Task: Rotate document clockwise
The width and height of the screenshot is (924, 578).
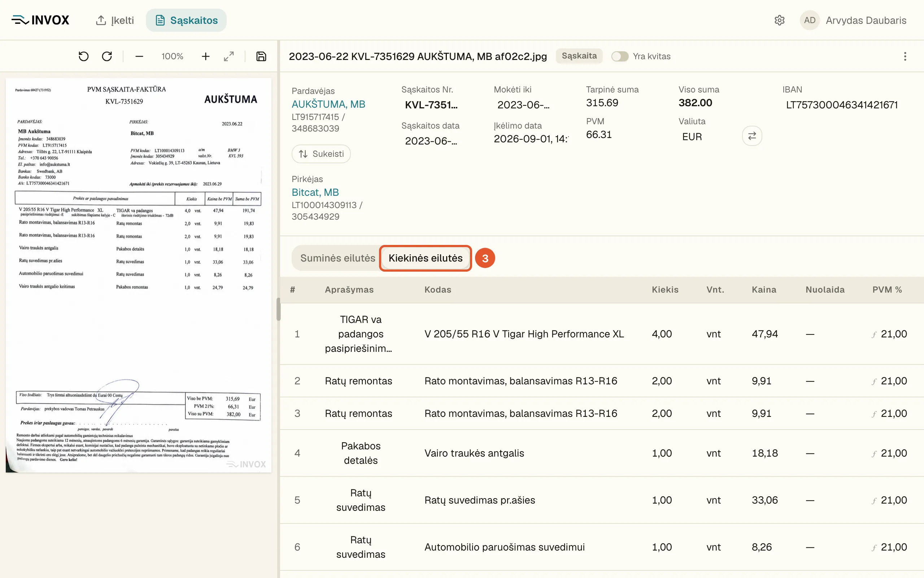Action: (107, 57)
